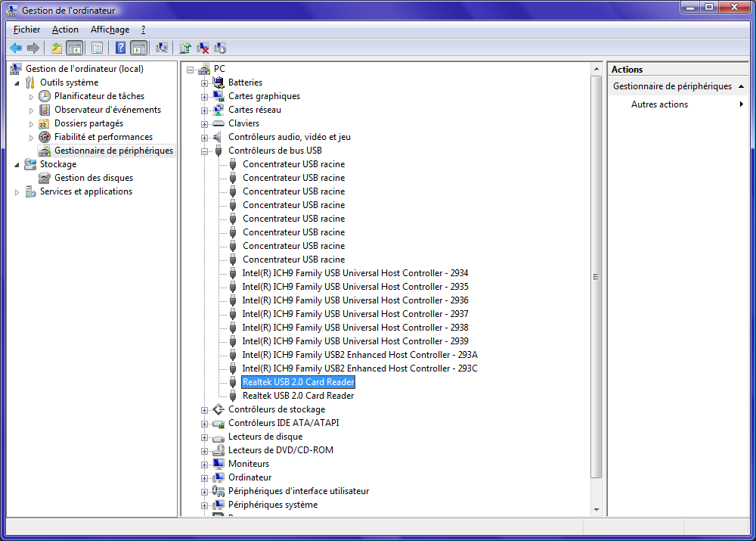Click device list scrollbar down arrow
756x541 pixels.
point(596,510)
